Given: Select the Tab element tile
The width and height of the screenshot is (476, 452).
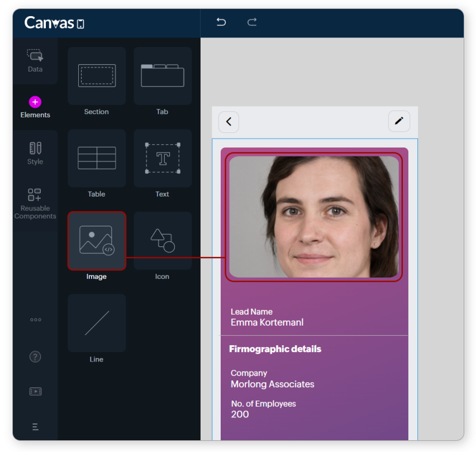Looking at the screenshot, I should coord(162,76).
